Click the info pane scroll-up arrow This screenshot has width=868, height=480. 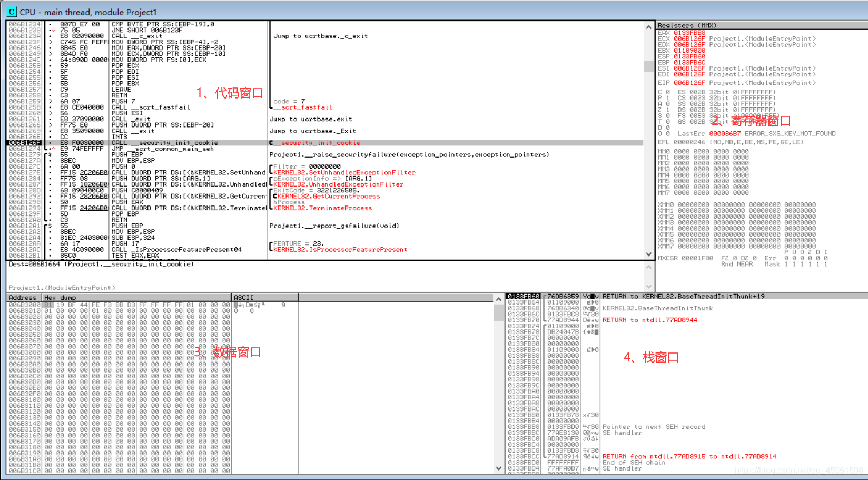coord(648,267)
